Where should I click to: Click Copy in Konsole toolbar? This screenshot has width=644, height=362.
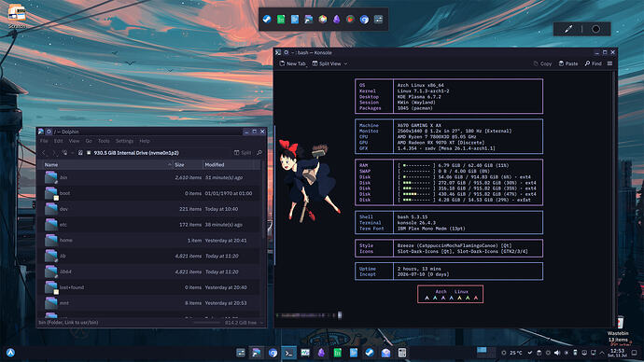pos(542,63)
